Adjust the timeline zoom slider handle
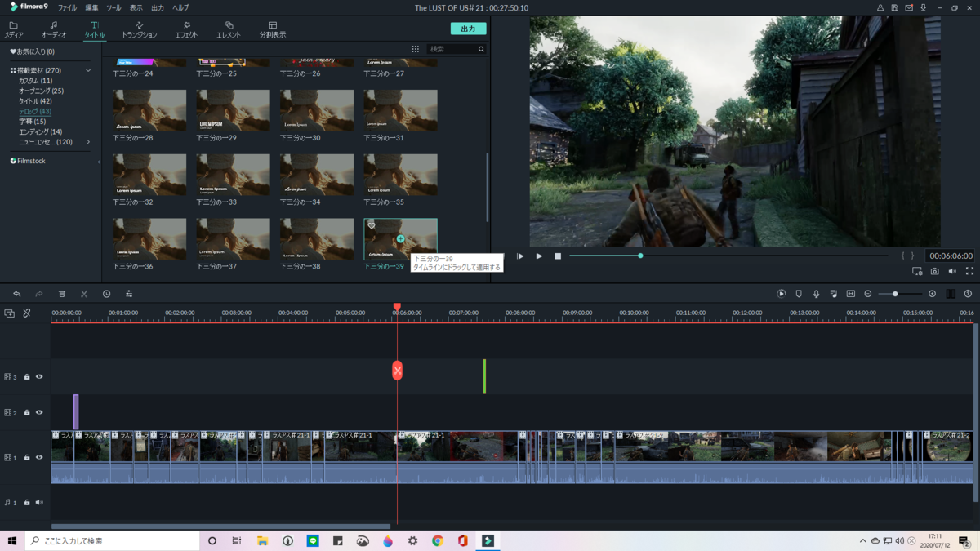The height and width of the screenshot is (551, 980). (895, 294)
